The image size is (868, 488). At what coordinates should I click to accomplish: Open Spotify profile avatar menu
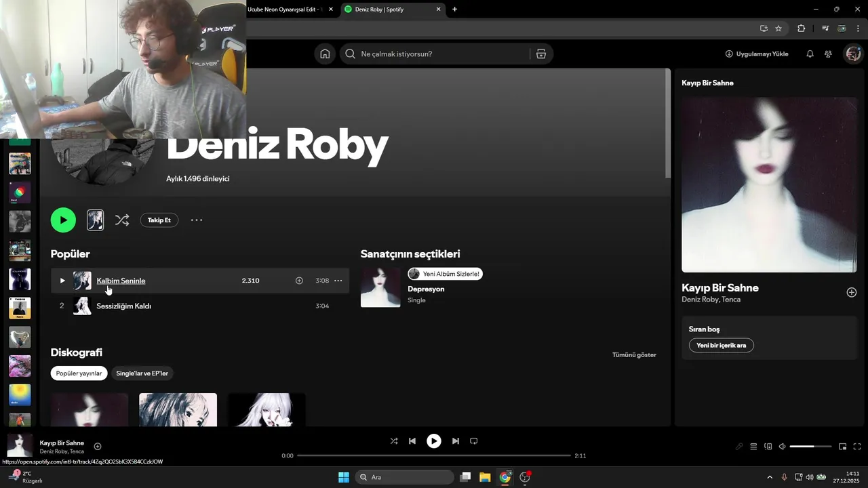pyautogui.click(x=852, y=54)
